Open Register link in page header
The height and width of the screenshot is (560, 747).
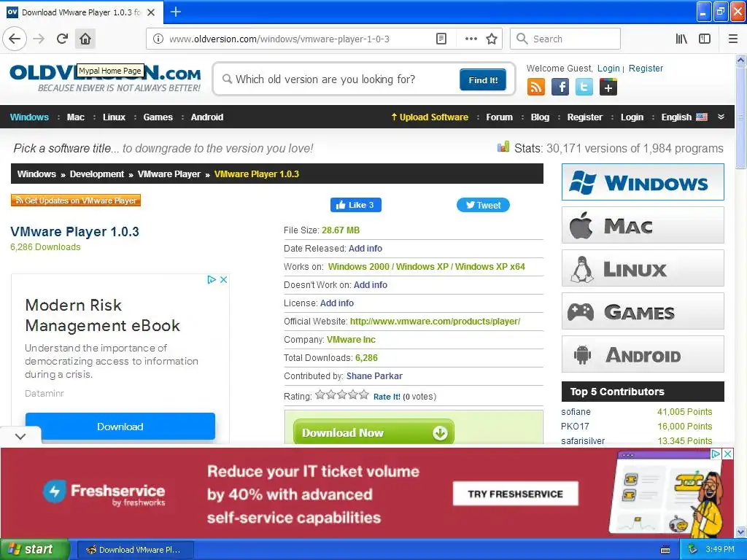tap(646, 68)
